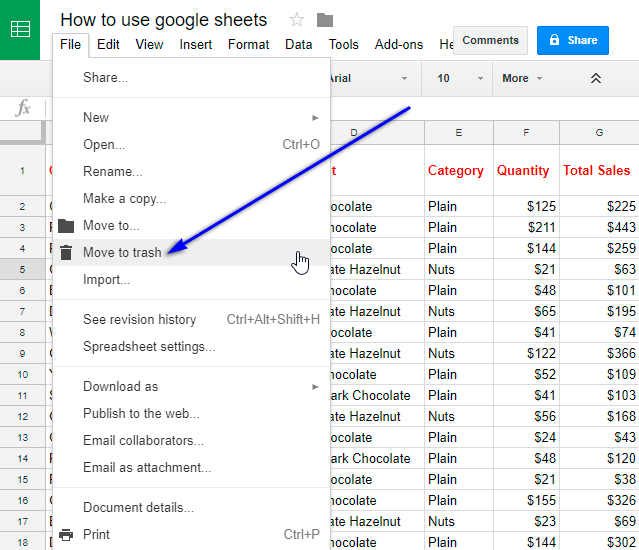Click the $211 quantity cell
The height and width of the screenshot is (550, 639).
pyautogui.click(x=527, y=227)
